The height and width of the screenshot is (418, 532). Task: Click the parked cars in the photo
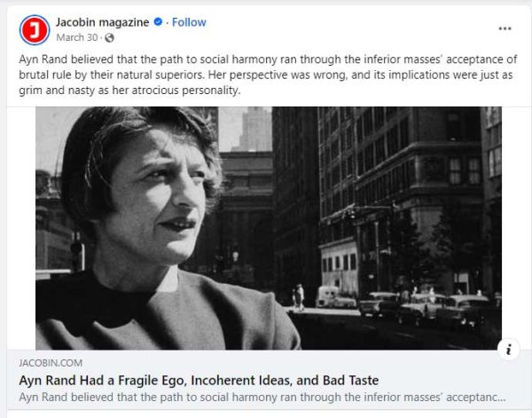tap(427, 307)
